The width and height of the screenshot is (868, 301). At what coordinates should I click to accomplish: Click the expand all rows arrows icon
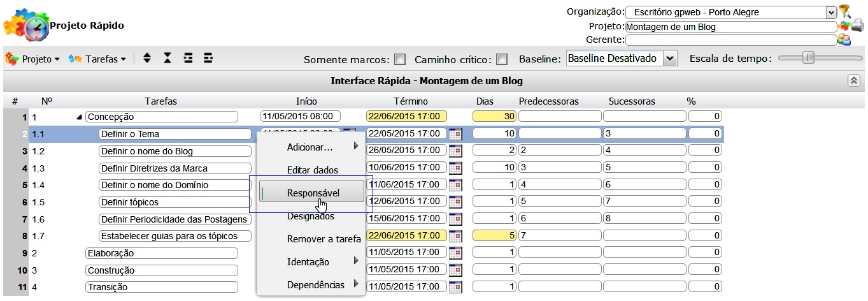click(147, 59)
